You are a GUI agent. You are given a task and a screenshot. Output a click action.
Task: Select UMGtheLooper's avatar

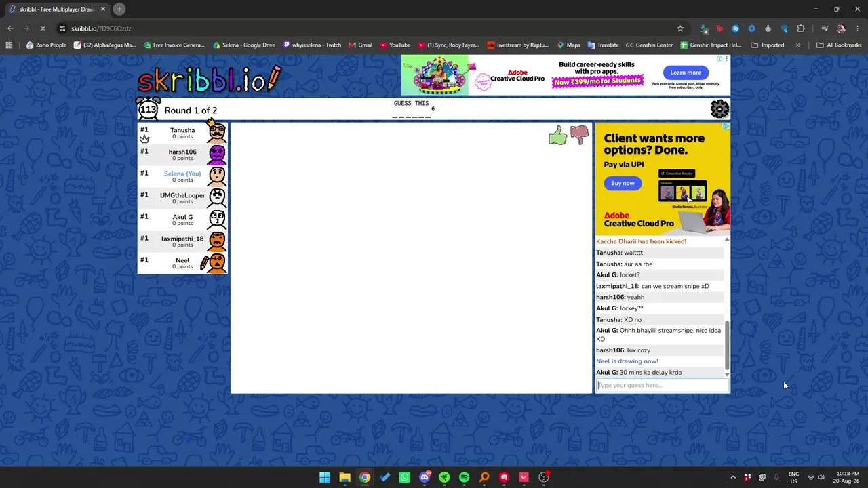pos(217,198)
